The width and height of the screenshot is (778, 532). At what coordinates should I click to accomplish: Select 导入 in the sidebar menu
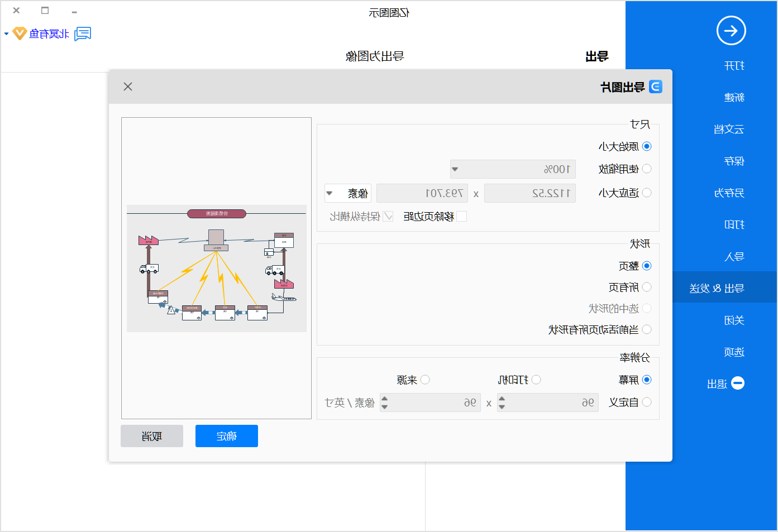tap(734, 257)
